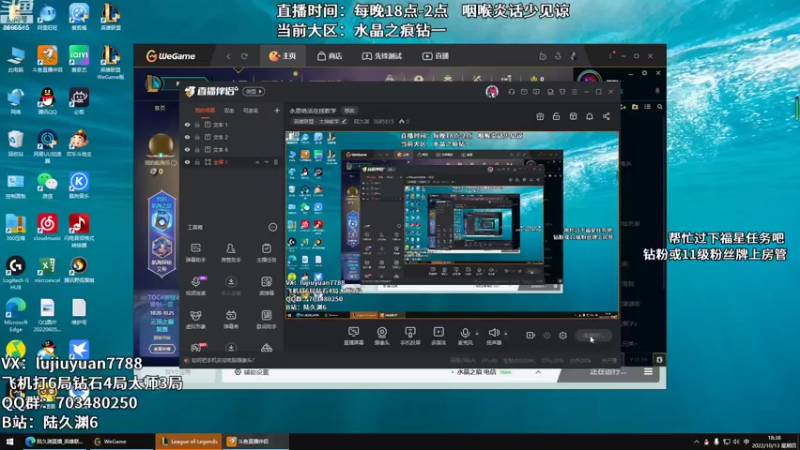This screenshot has width=800, height=450.
Task: Open the notification bell above preview
Action: tap(589, 116)
